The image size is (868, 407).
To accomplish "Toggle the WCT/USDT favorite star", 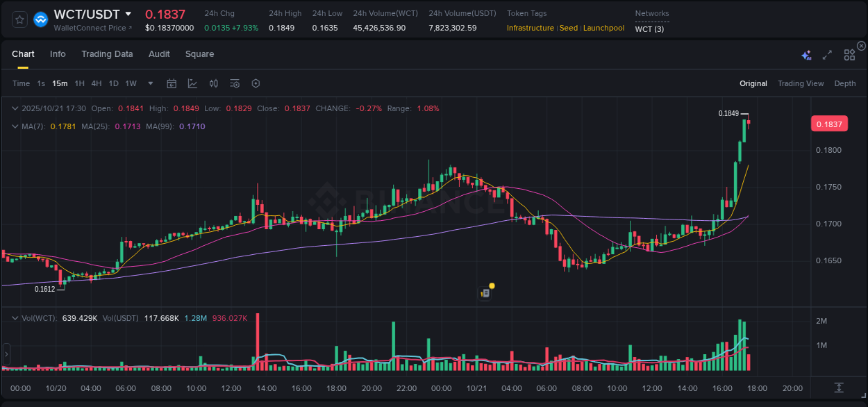I will pyautogui.click(x=19, y=19).
